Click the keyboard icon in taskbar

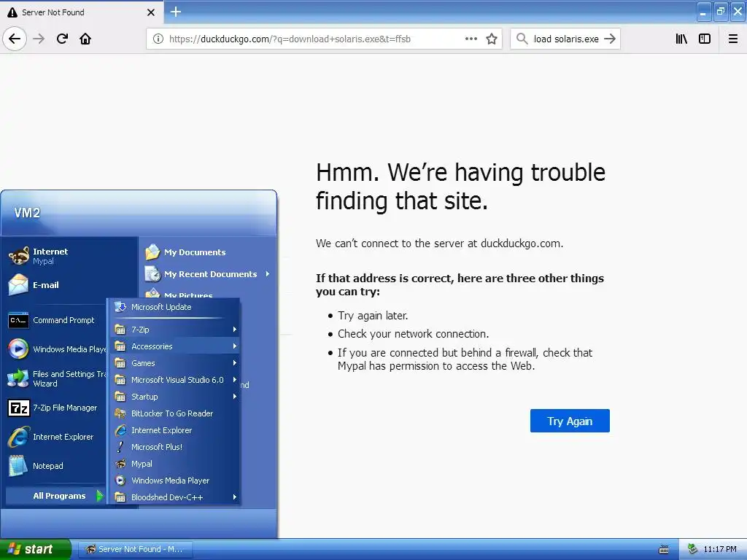(664, 550)
